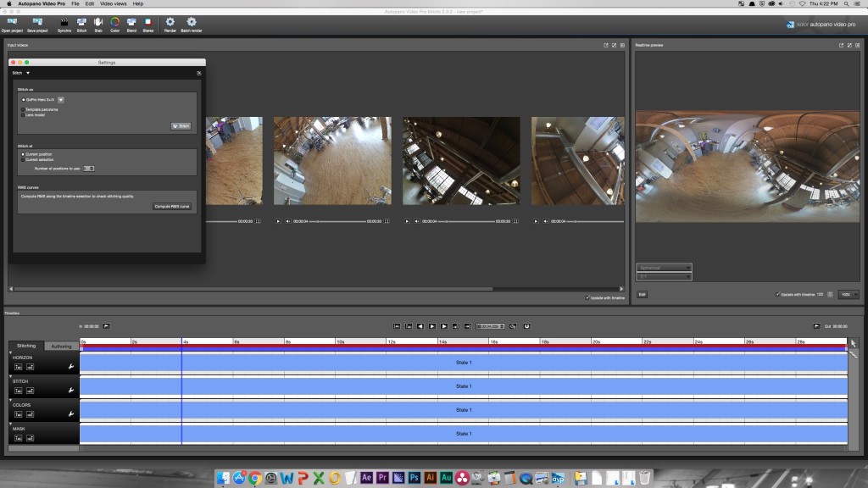Click the Save project toolbar icon
Viewport: 868px width, 488px height.
[x=37, y=25]
